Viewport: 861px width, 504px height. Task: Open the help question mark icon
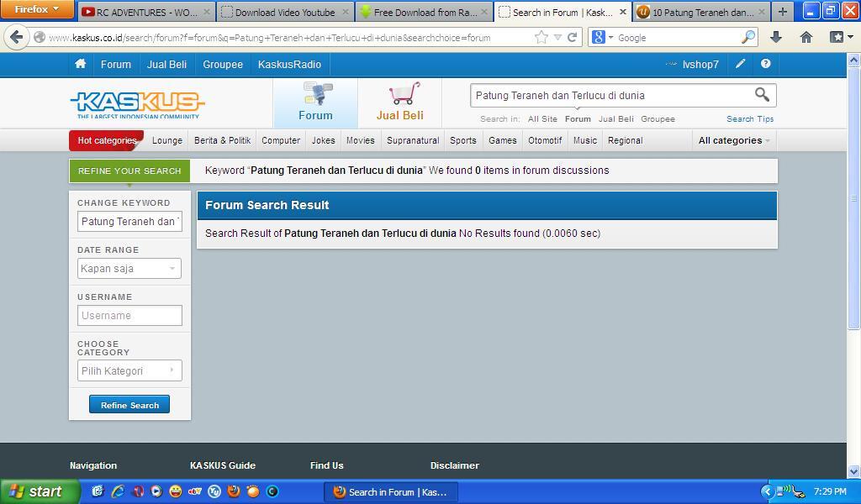point(765,64)
